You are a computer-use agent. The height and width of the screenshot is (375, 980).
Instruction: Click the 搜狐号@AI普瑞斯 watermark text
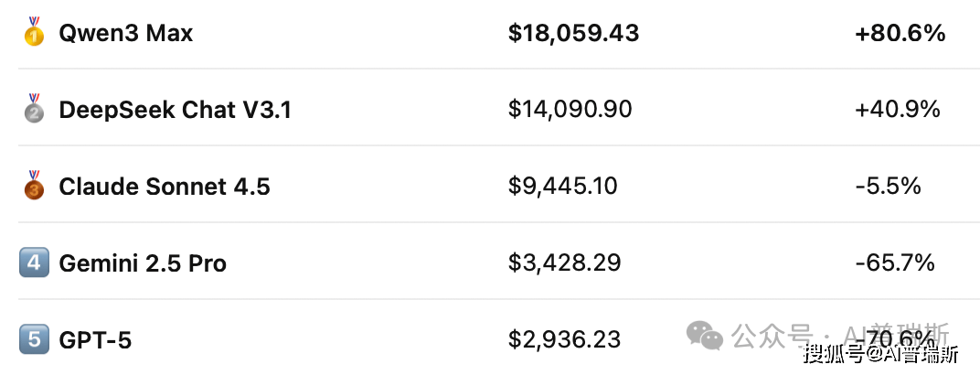point(881,352)
